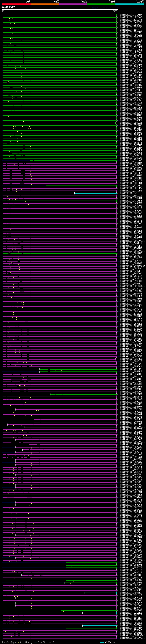Click the green ~80% identity legend segment
The height and width of the screenshot is (644, 146).
click(101, 4)
